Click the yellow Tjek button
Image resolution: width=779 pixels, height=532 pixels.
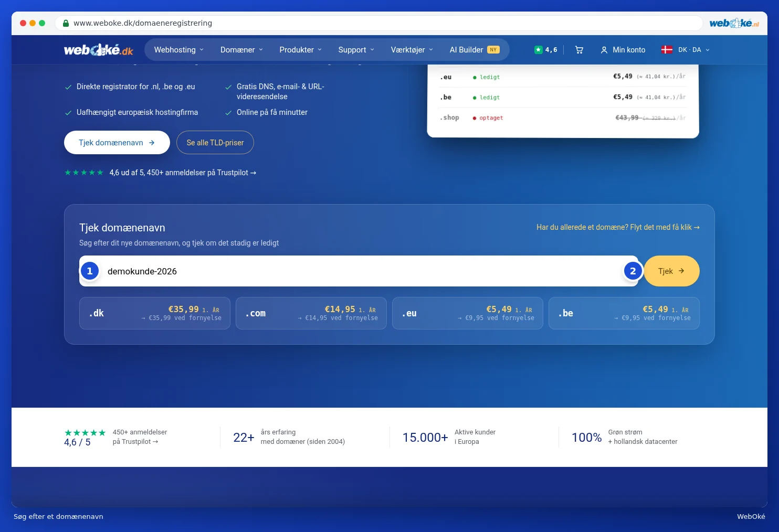(671, 271)
